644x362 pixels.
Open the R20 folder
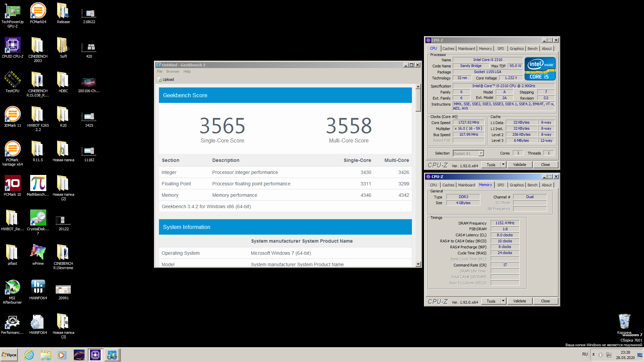tap(63, 117)
